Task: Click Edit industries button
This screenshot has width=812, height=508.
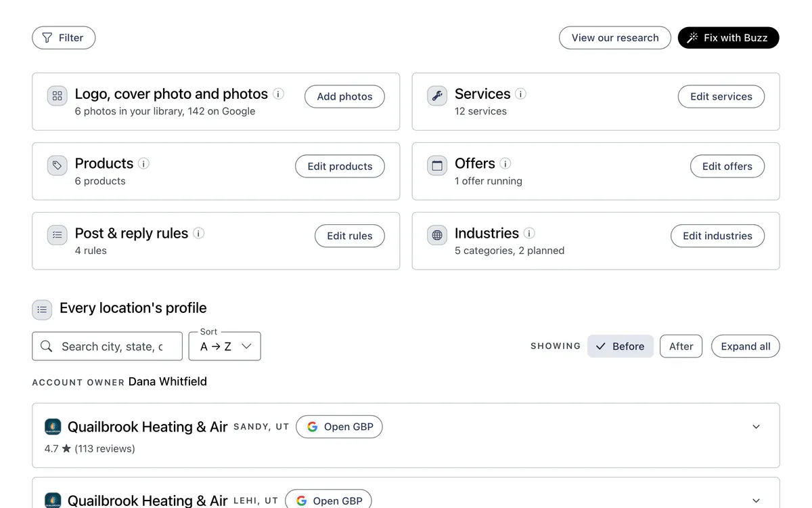Action: pyautogui.click(x=717, y=236)
